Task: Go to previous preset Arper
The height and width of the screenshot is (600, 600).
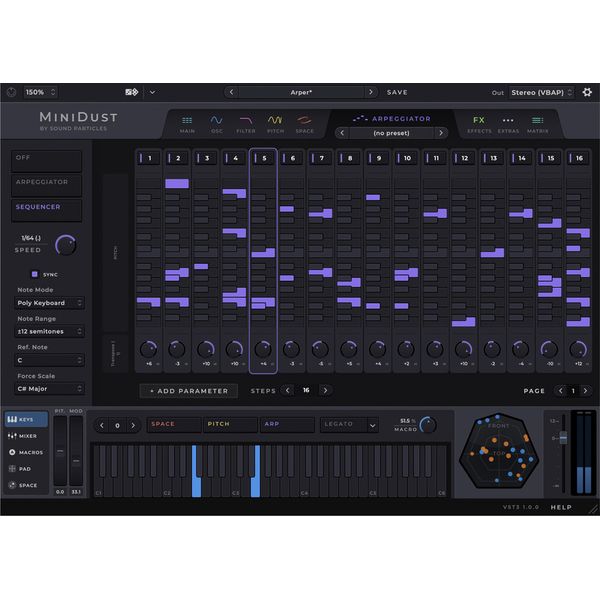Action: pos(232,92)
